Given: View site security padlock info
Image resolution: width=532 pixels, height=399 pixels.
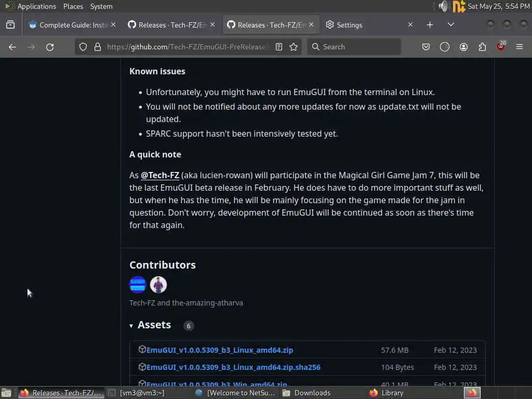Looking at the screenshot, I should 97,47.
